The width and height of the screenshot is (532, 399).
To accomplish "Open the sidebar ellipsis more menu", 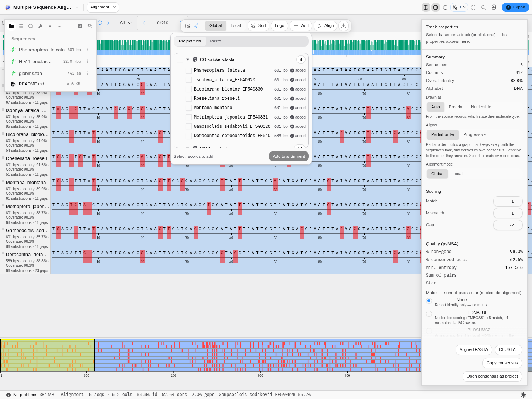I will coord(59,26).
